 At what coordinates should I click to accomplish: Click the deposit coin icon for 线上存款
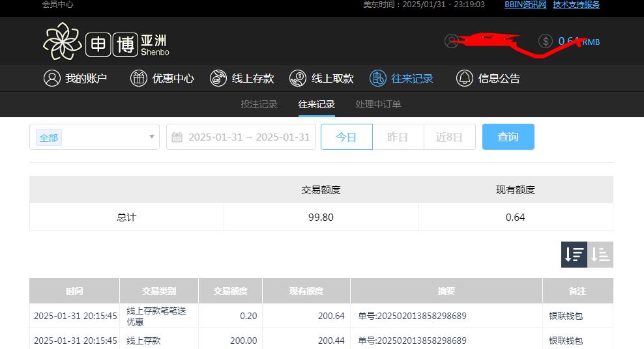(x=218, y=78)
